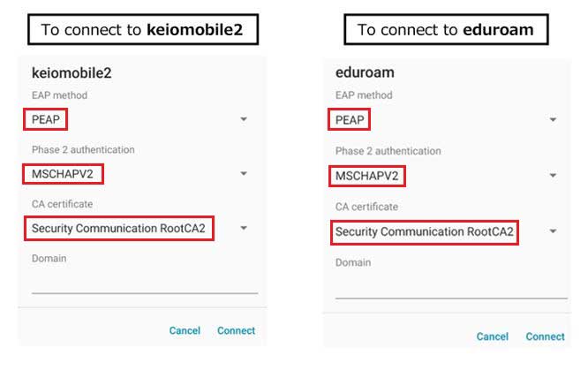Screen dimensions: 588x378
Task: Select PEAP value in keiomobile2 dialog
Action: click(47, 119)
